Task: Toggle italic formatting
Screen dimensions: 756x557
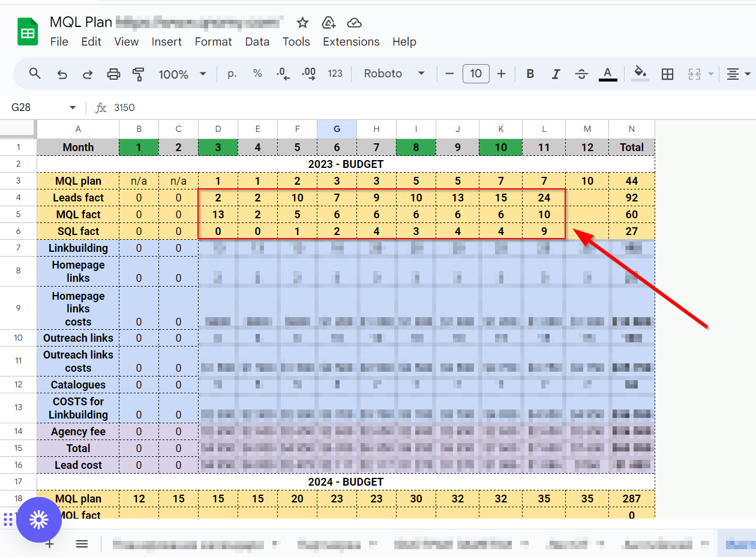Action: click(x=556, y=74)
